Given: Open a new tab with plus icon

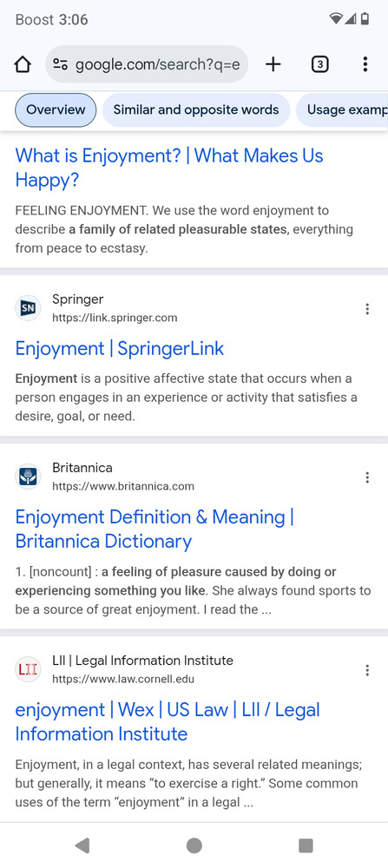Looking at the screenshot, I should point(273,65).
